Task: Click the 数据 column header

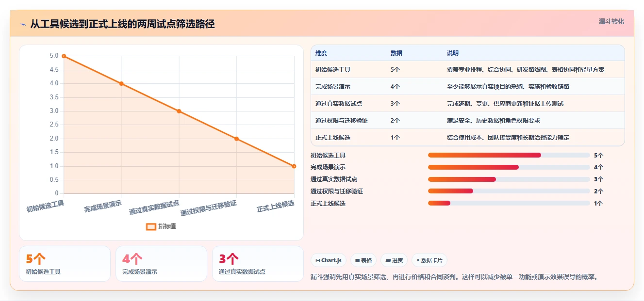Action: 396,53
